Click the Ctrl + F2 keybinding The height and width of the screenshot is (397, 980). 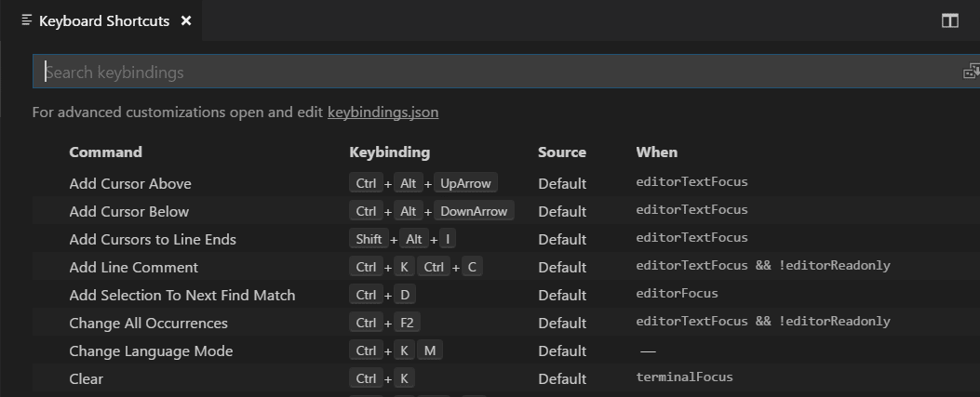pos(383,323)
